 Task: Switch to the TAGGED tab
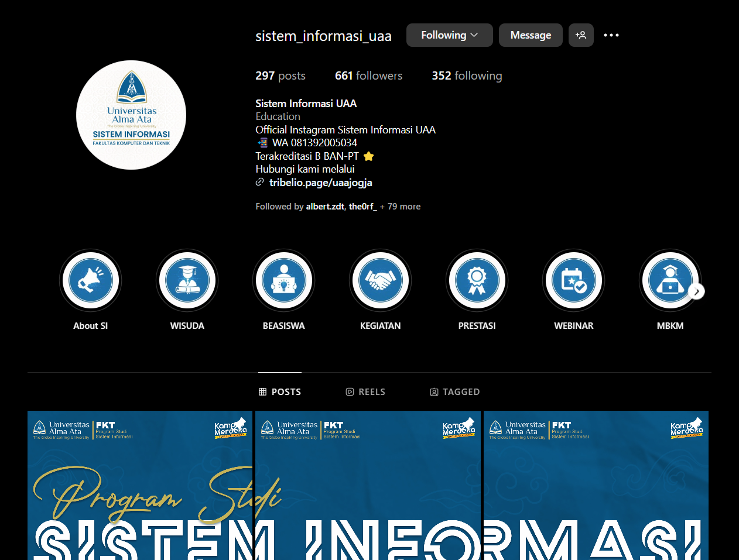pos(455,392)
